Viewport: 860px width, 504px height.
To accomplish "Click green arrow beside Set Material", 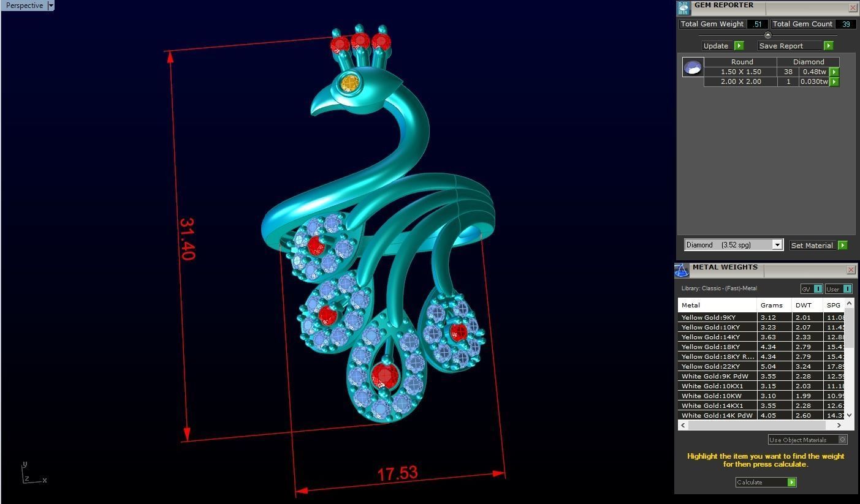I will pyautogui.click(x=842, y=245).
